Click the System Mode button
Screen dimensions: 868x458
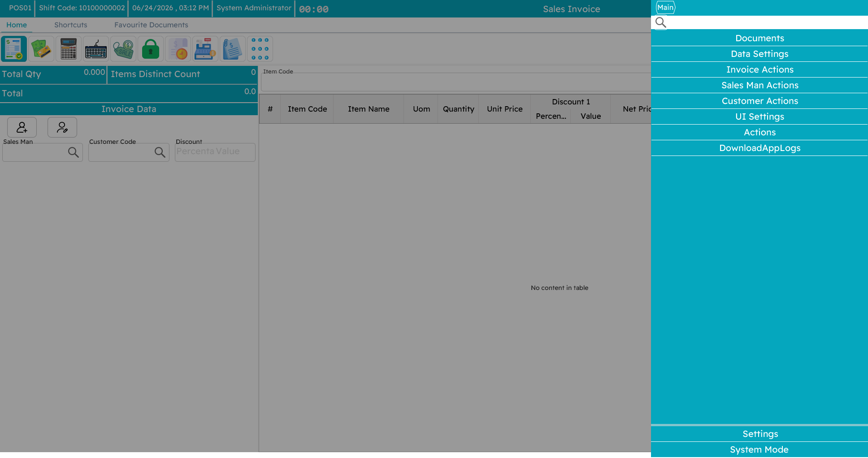[x=759, y=449]
